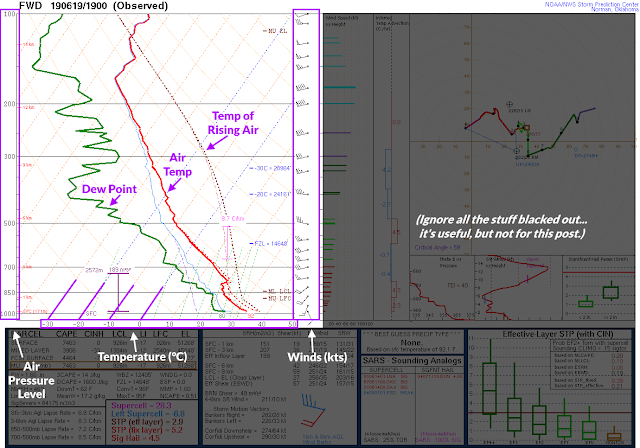Screen dimensions: 640x448
Task: Click the 50 temperature axis value
Action: (x=293, y=324)
